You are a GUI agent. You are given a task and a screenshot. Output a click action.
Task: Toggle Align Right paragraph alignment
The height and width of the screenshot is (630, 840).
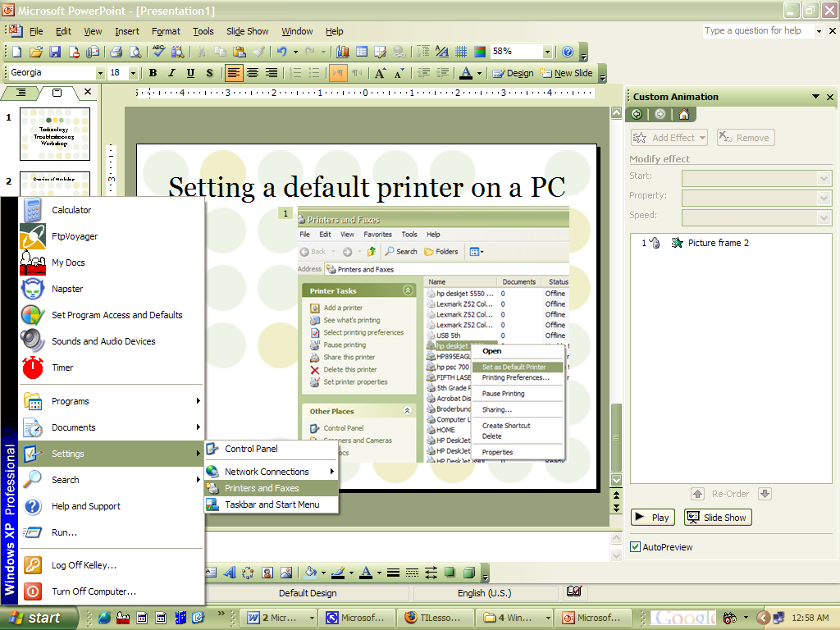point(272,73)
